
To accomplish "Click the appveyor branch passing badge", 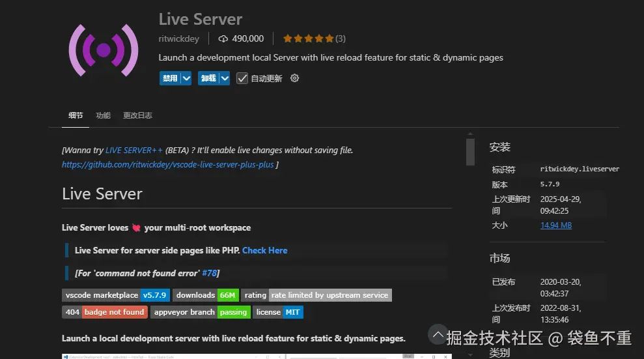I will click(x=201, y=312).
